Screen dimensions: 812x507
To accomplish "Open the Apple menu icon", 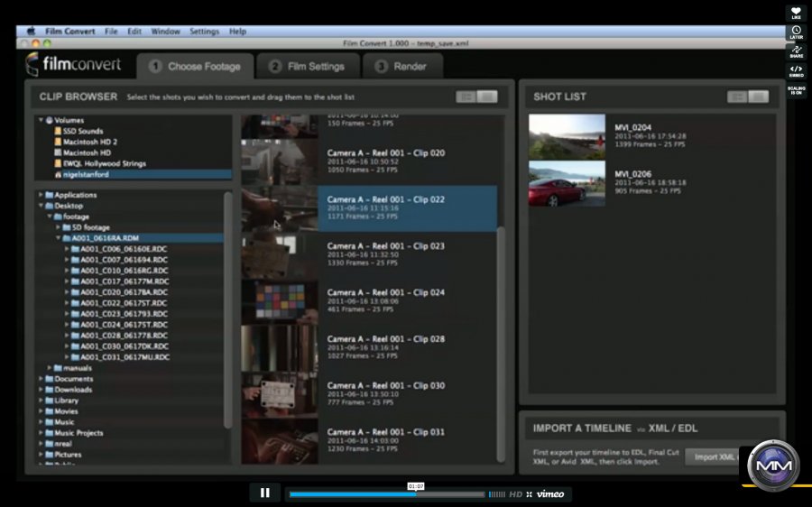I will [30, 32].
